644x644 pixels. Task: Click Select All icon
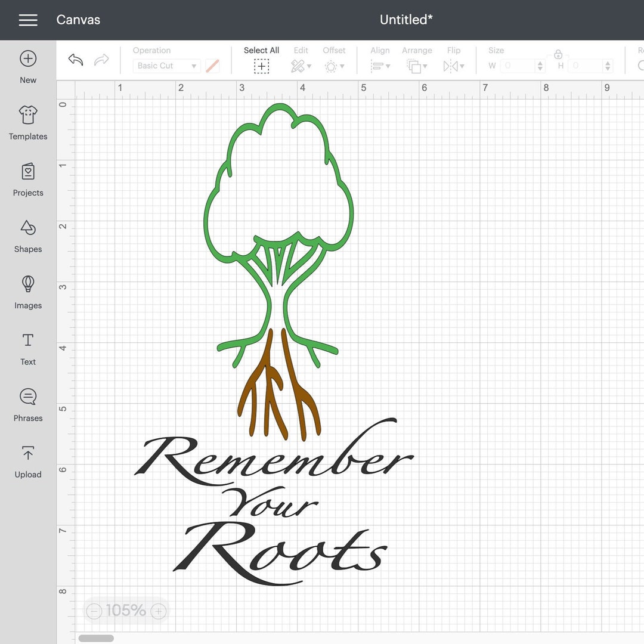click(x=261, y=66)
